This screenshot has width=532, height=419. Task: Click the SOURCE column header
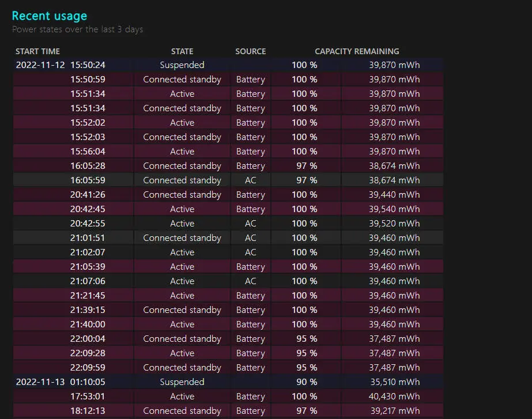coord(251,51)
